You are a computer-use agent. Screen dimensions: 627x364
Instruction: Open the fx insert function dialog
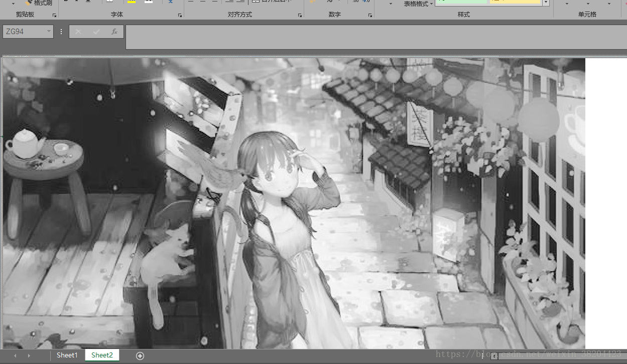tap(114, 32)
